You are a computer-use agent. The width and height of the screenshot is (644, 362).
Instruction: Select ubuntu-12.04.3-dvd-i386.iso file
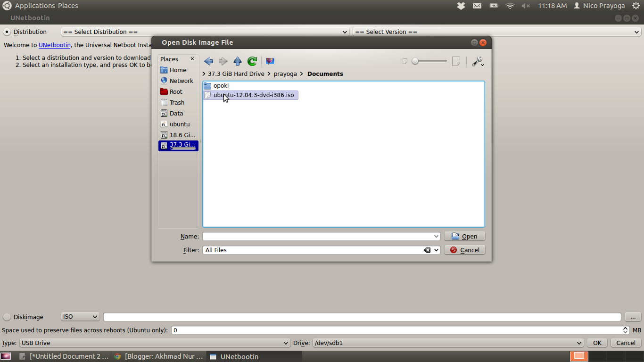[x=250, y=95]
